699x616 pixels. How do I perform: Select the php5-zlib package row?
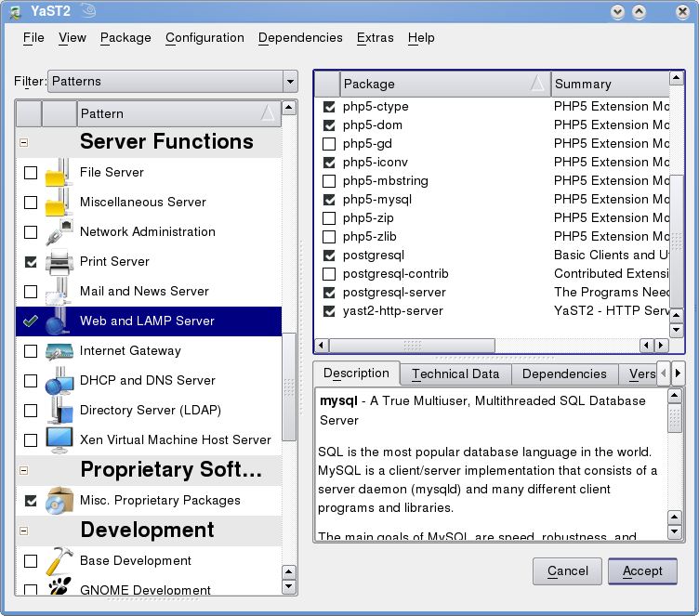pos(492,237)
